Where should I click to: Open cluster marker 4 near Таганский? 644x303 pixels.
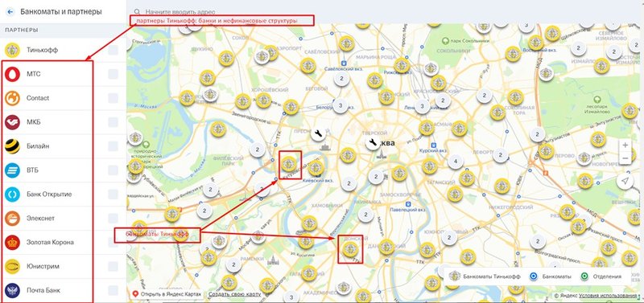click(455, 162)
